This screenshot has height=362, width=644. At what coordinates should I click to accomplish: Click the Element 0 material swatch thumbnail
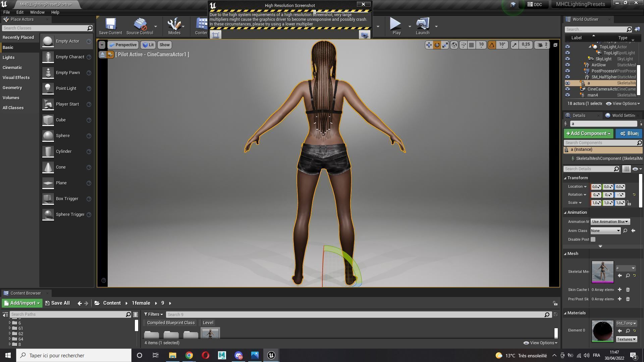coord(602,331)
